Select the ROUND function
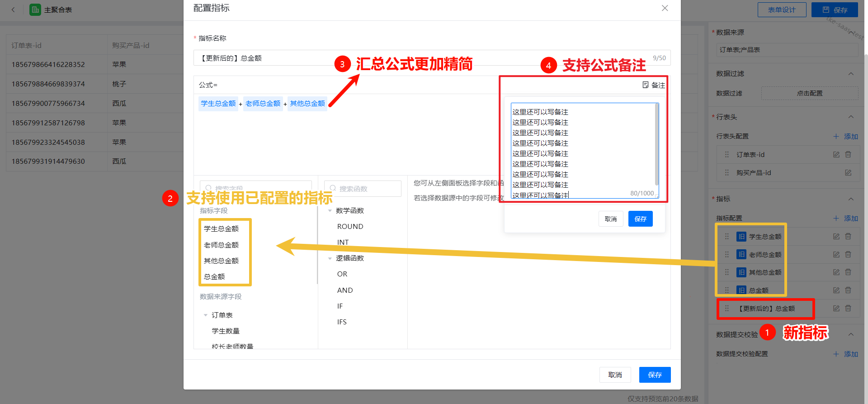 [x=350, y=227]
